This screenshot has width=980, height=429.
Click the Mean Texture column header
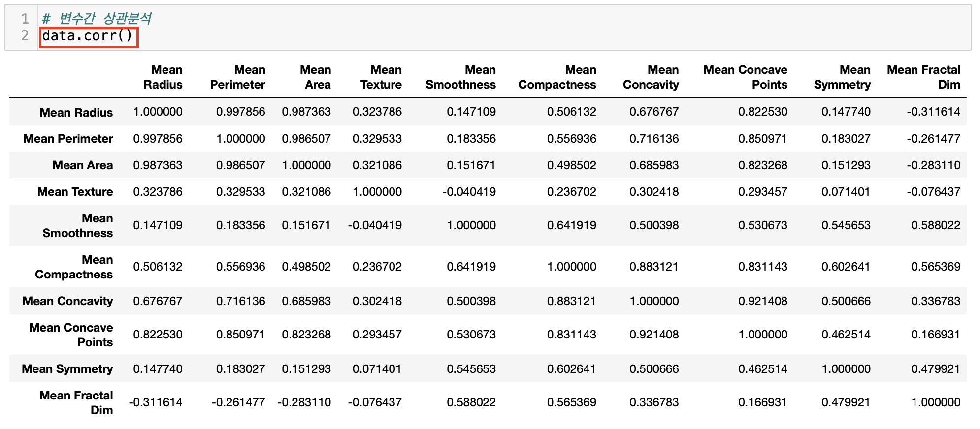pyautogui.click(x=381, y=77)
